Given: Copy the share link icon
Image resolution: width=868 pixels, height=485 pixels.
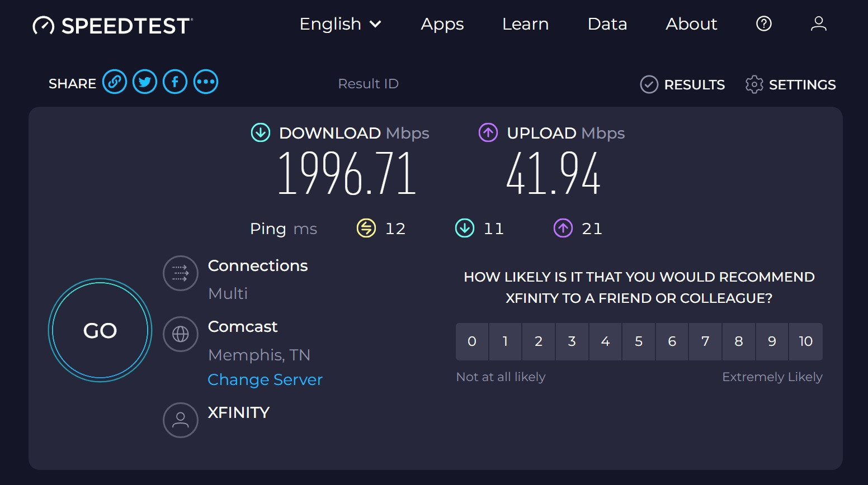Looking at the screenshot, I should 115,82.
